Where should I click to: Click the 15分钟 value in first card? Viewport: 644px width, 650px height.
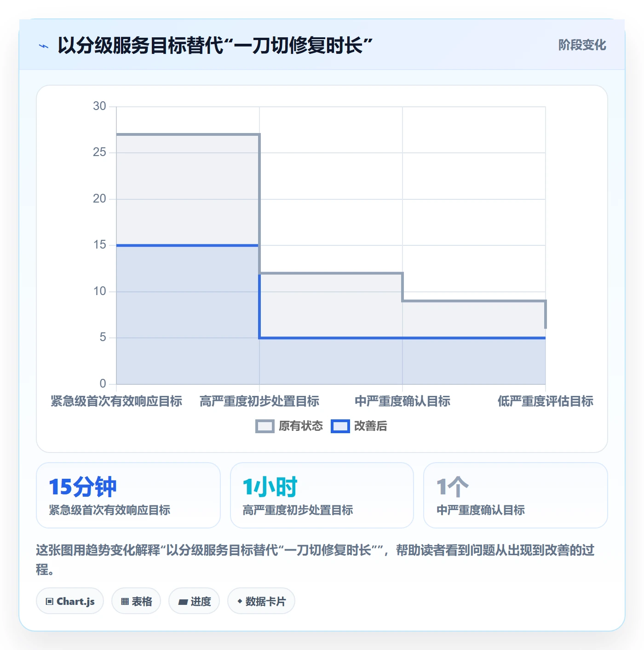[83, 487]
